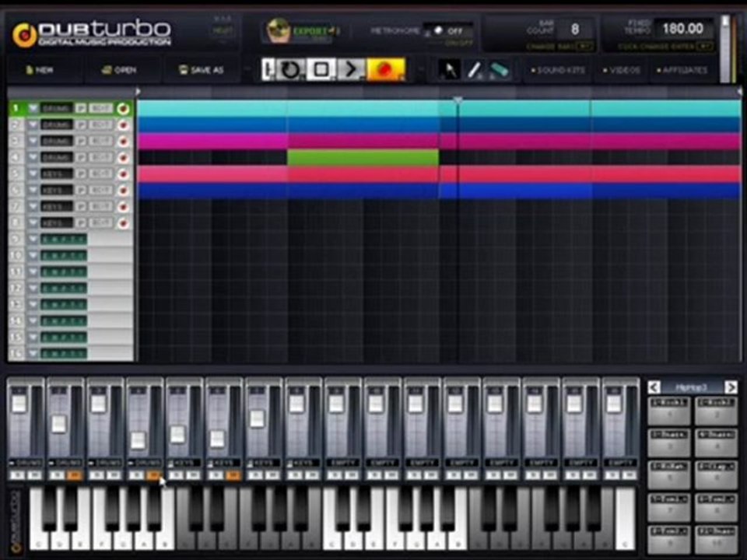Viewport: 747px width, 560px height.
Task: Arm recording on track 1
Action: click(x=124, y=109)
